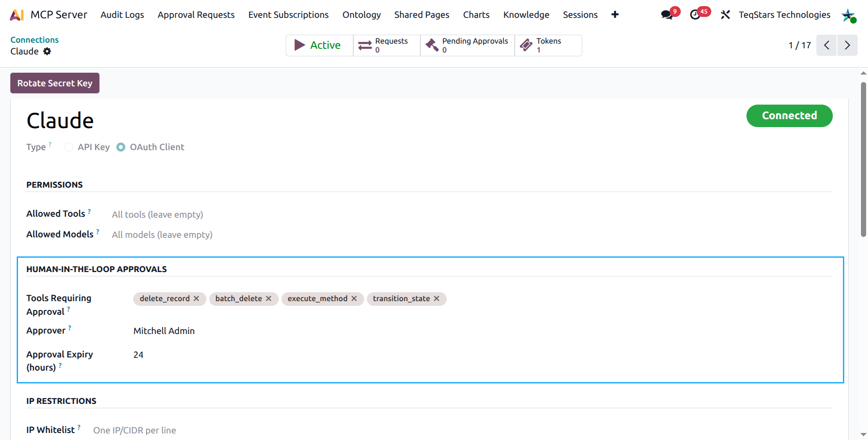The width and height of the screenshot is (868, 440).
Task: Open the debug tools wrench icon
Action: coord(725,15)
